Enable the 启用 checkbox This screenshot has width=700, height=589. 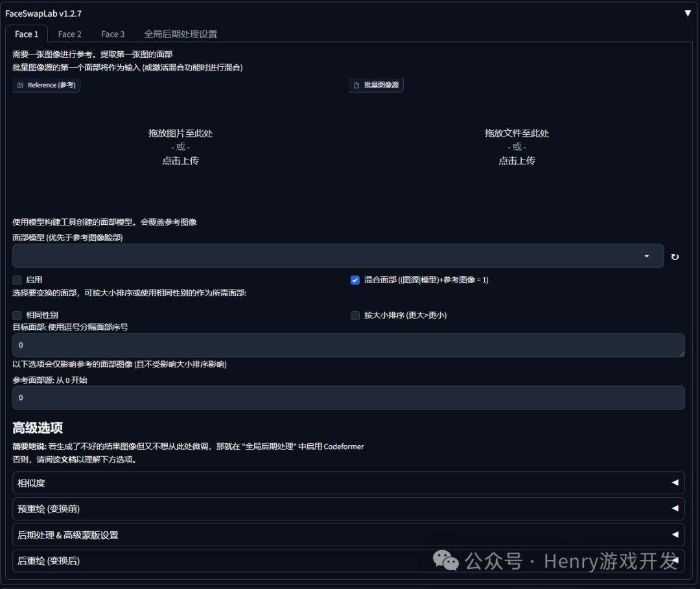point(17,280)
